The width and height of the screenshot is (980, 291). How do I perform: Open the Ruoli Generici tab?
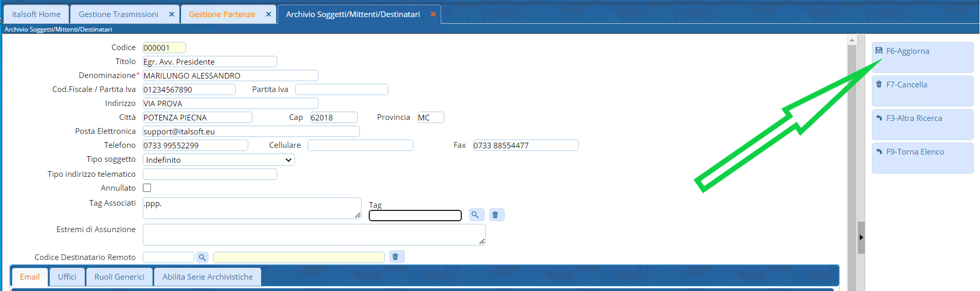(119, 277)
